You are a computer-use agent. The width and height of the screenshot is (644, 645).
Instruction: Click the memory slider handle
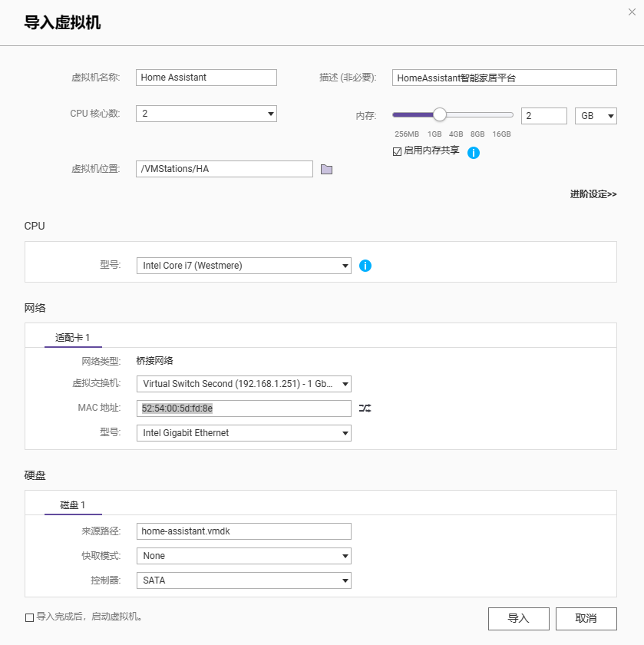440,114
